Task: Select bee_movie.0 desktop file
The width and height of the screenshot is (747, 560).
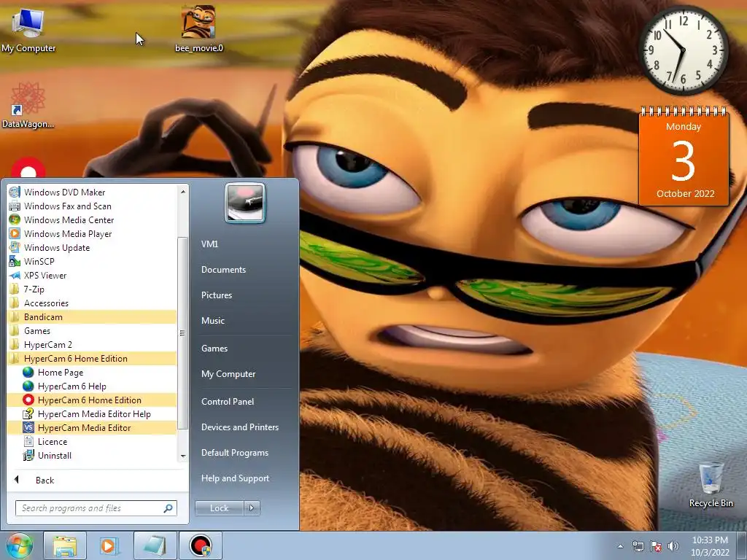Action: [198, 28]
